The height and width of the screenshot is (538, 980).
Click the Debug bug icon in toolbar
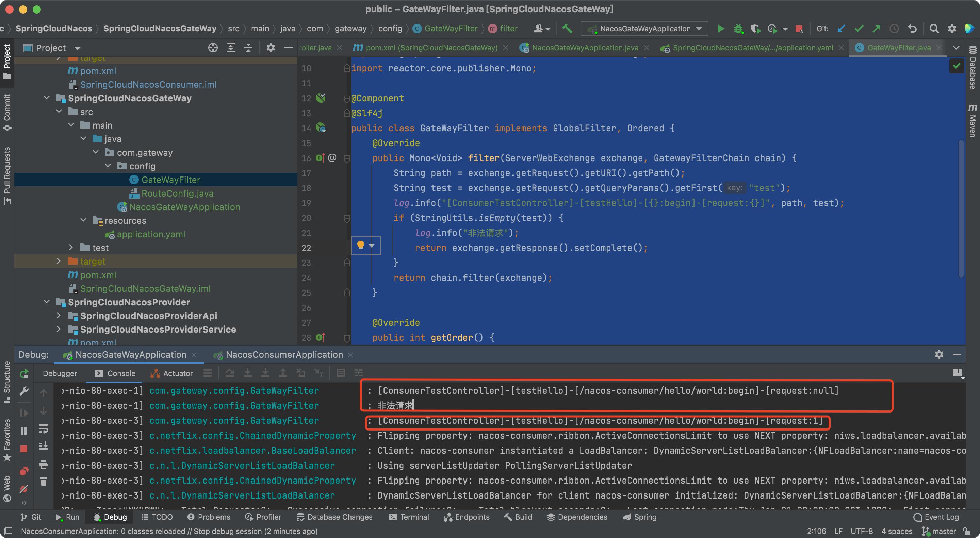pos(738,29)
